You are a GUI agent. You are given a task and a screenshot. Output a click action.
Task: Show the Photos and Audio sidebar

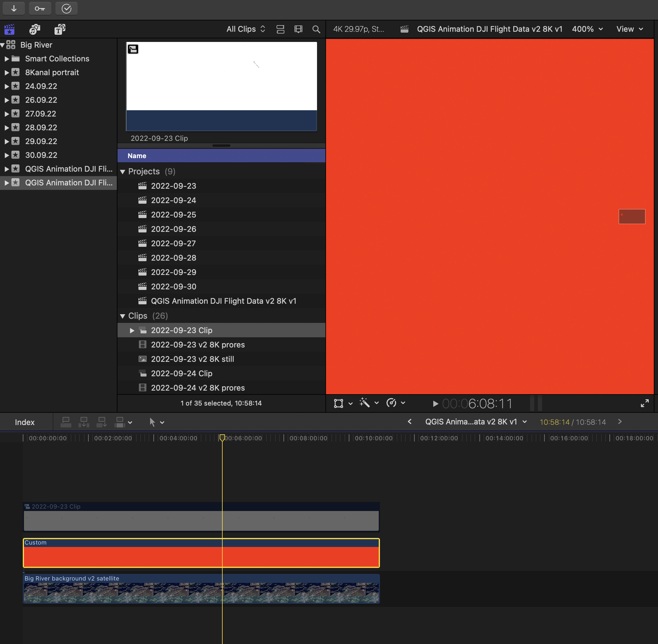(34, 29)
